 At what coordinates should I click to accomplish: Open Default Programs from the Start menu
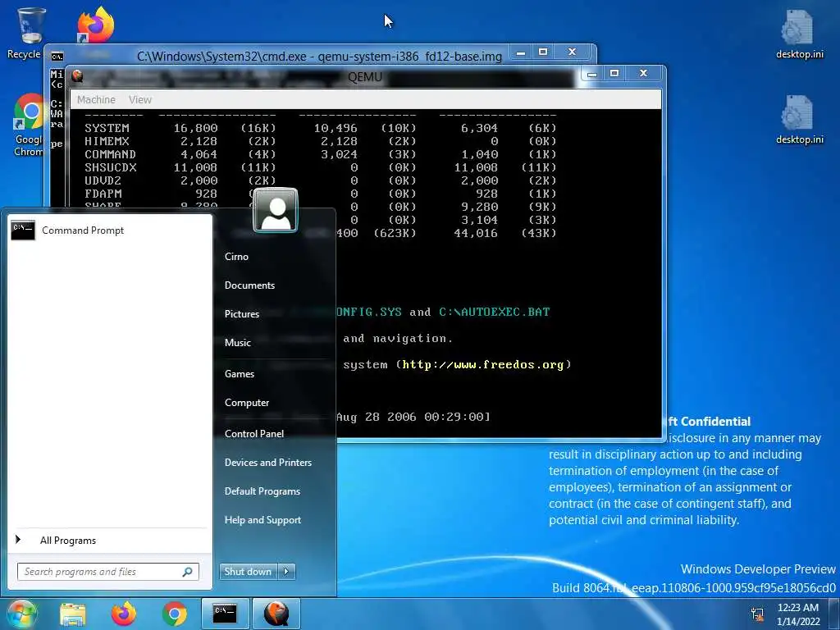pos(262,491)
